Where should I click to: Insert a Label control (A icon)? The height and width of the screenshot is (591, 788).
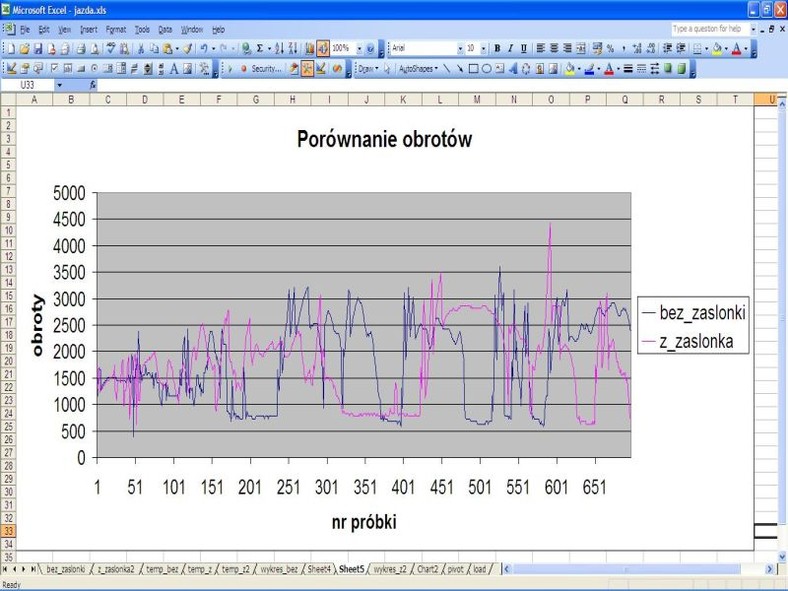[x=174, y=68]
